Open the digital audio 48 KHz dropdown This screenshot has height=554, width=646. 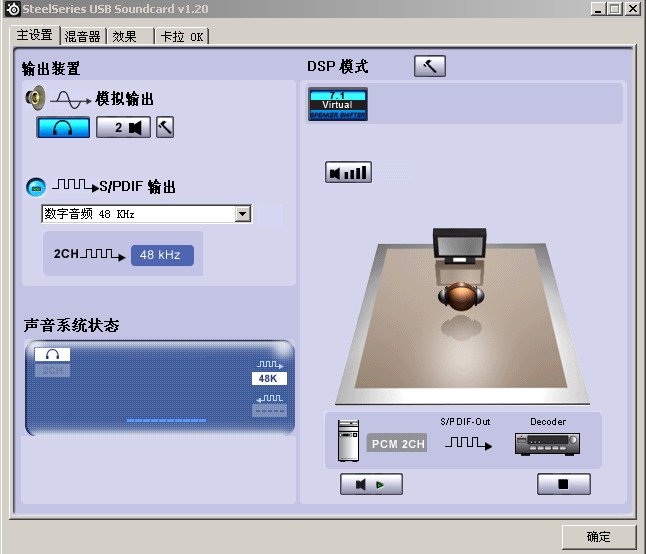tap(243, 214)
